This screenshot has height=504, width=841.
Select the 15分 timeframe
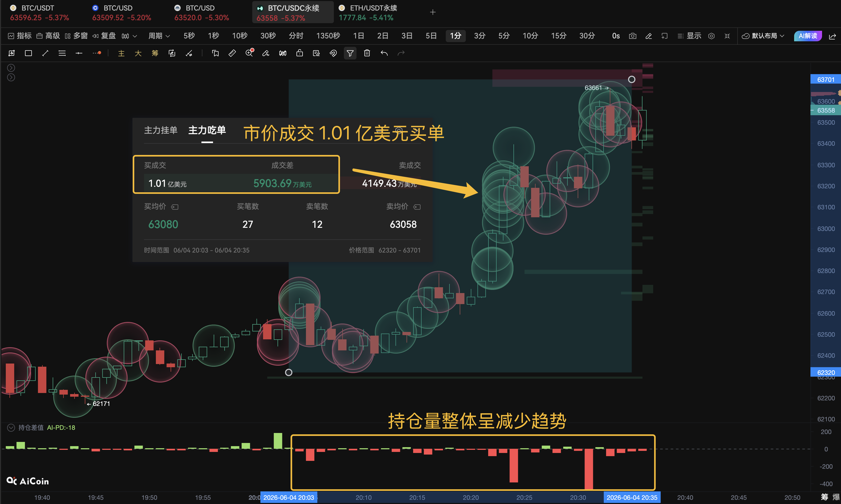[x=558, y=36]
